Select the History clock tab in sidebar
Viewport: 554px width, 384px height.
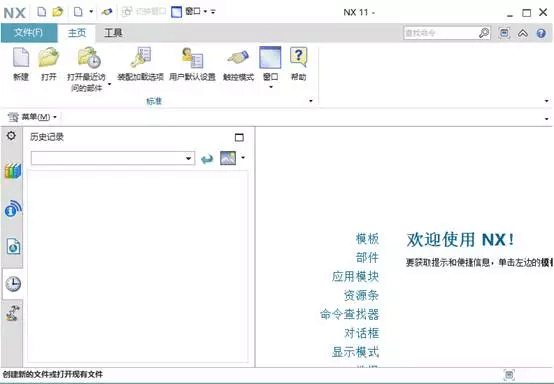click(x=13, y=284)
